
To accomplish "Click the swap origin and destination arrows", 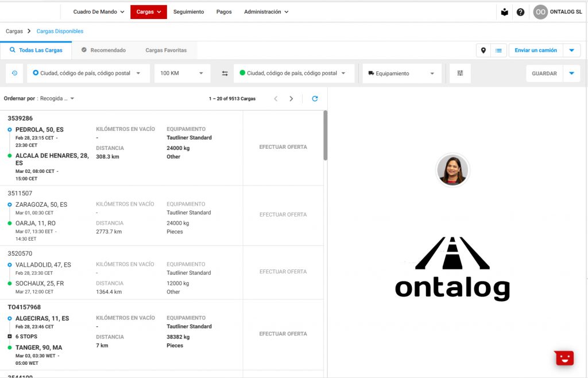I will coord(225,74).
